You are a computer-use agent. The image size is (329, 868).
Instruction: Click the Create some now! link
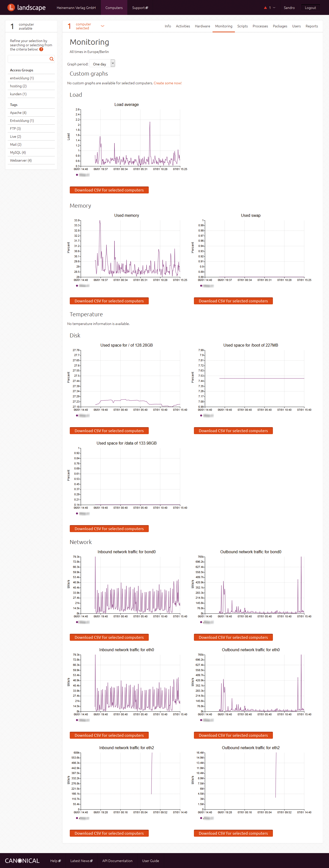pyautogui.click(x=168, y=83)
